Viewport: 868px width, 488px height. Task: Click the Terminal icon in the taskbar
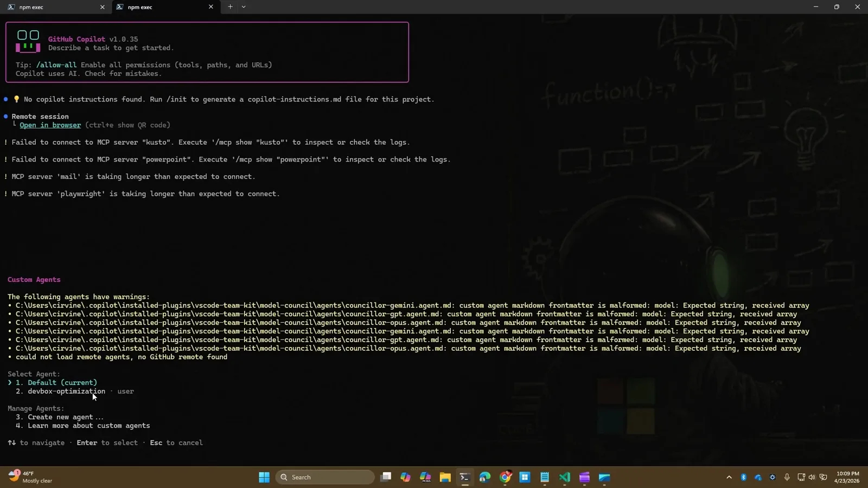pos(465,477)
